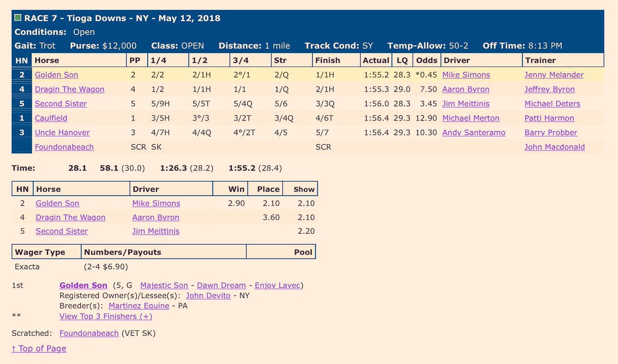
Task: Open driver Mike Simons in results table
Action: click(x=466, y=75)
